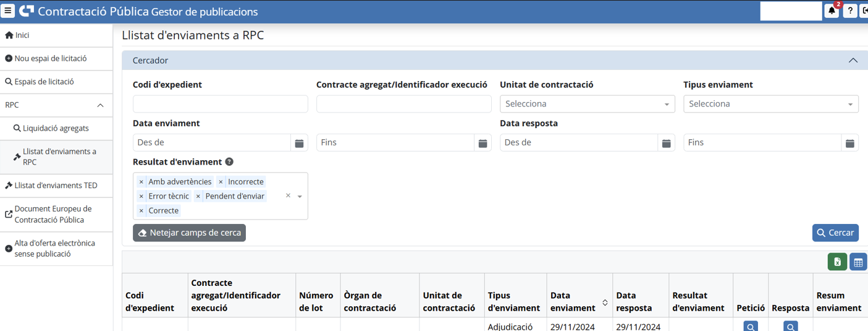Show Resultat d'enviament help tooltip
The image size is (868, 331).
229,162
